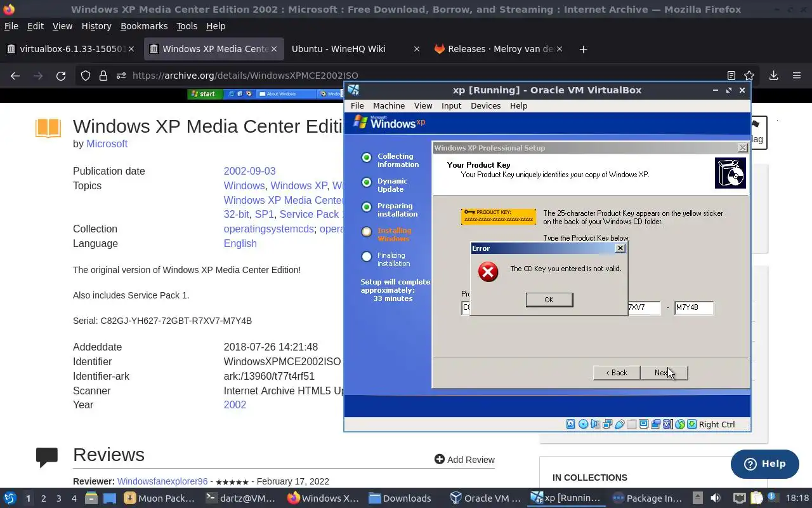This screenshot has width=812, height=508.
Task: Open the Microsoft author link
Action: [x=107, y=144]
